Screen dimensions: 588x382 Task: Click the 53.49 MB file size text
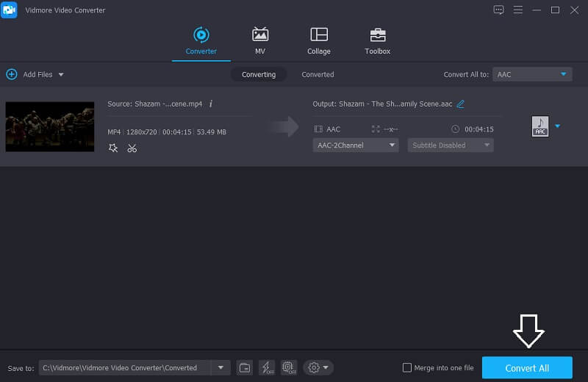(212, 132)
